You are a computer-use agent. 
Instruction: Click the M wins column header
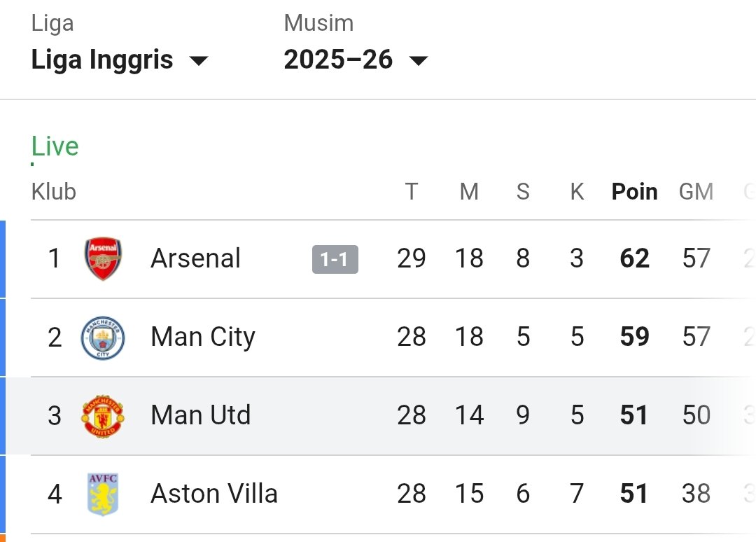[469, 192]
